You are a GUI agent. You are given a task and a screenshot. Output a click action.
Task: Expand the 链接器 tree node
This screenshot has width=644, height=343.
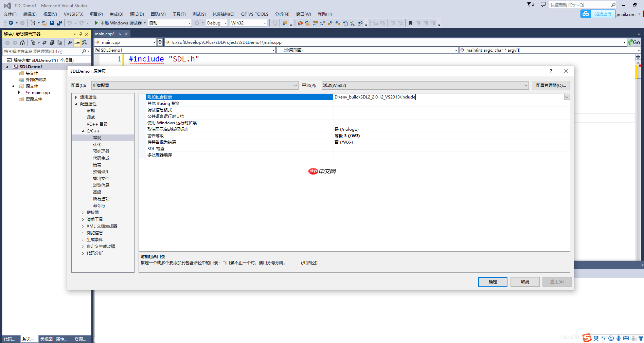tap(83, 212)
